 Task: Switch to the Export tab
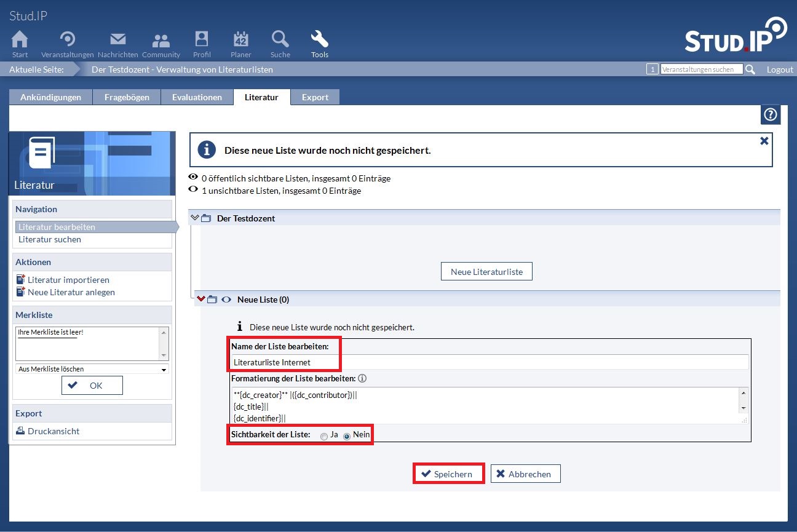[x=315, y=97]
